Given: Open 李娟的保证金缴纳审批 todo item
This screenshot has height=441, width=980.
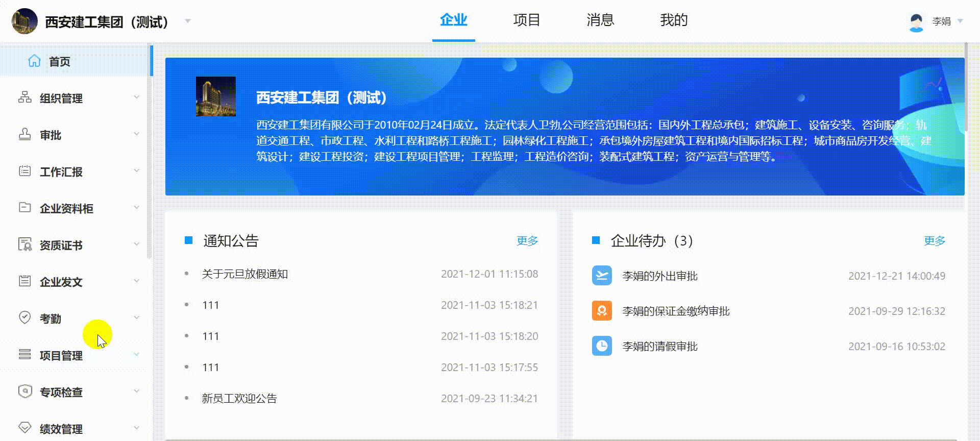Looking at the screenshot, I should click(676, 311).
